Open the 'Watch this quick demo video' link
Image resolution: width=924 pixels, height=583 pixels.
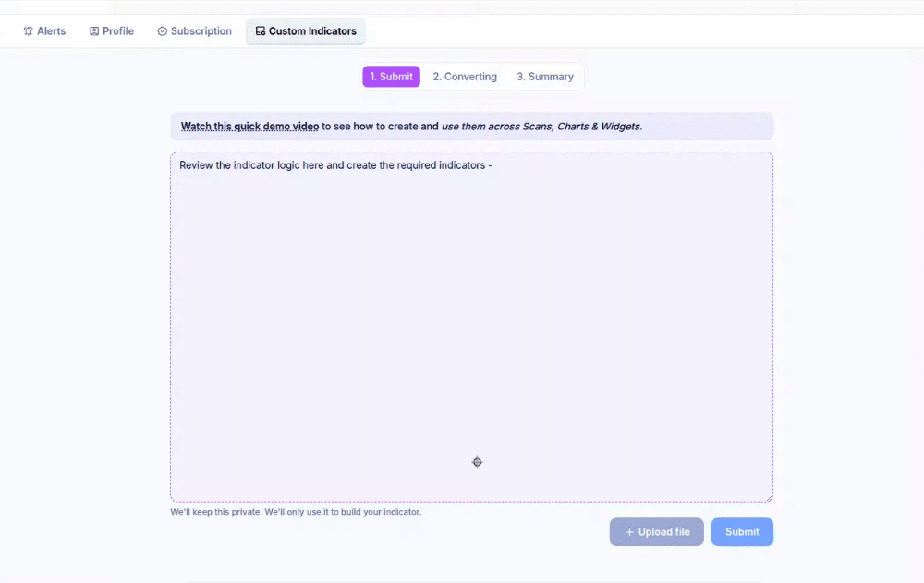click(x=249, y=127)
